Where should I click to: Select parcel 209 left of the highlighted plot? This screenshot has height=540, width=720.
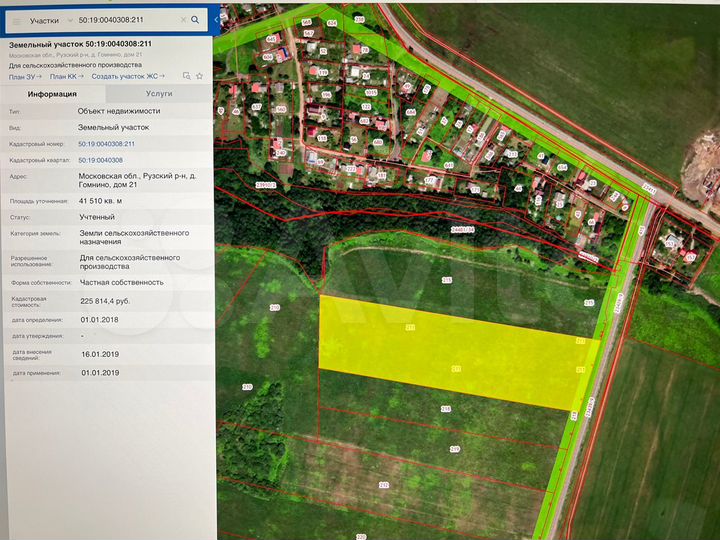point(275,308)
